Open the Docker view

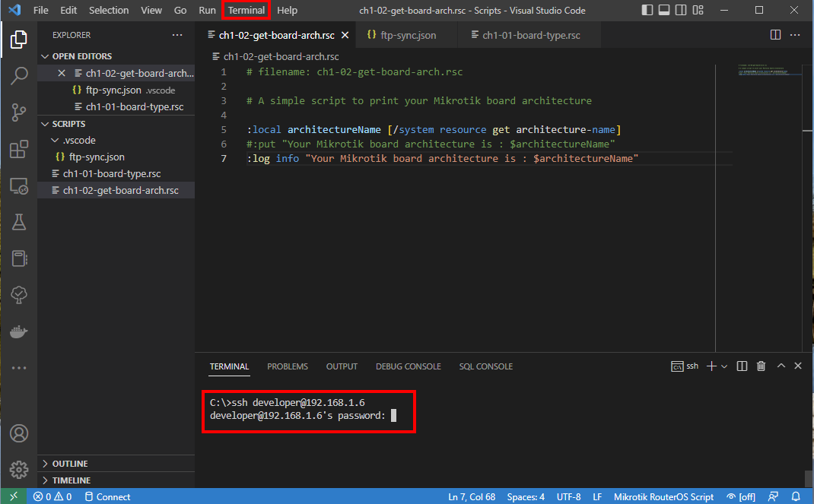19,332
